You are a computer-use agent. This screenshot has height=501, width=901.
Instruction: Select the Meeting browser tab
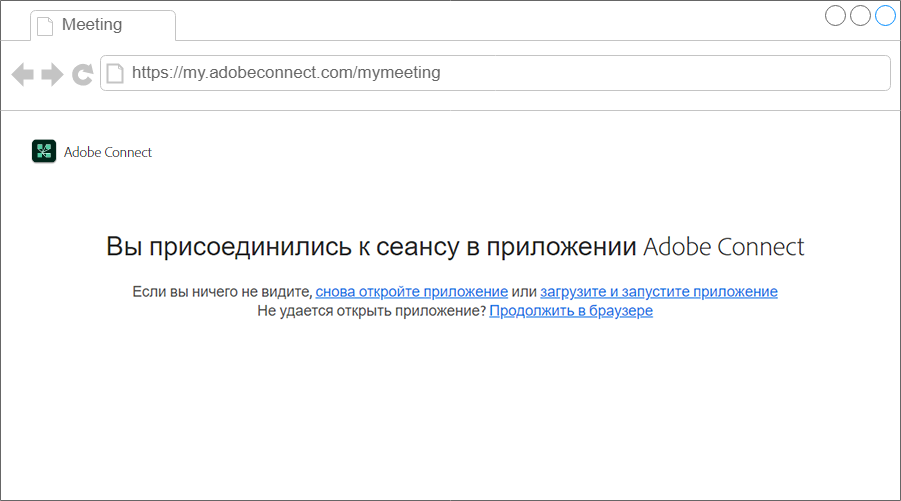click(x=103, y=25)
